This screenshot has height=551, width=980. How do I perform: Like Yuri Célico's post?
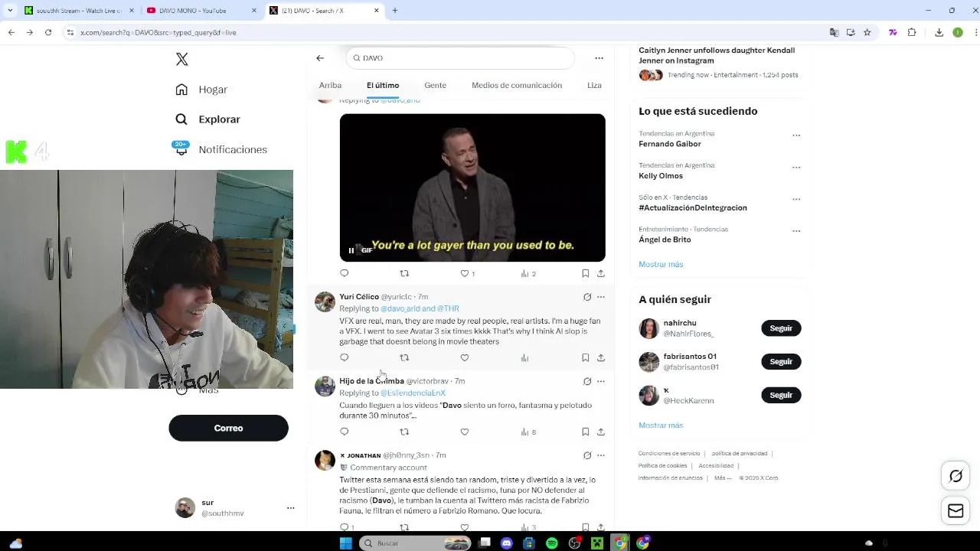click(x=464, y=357)
